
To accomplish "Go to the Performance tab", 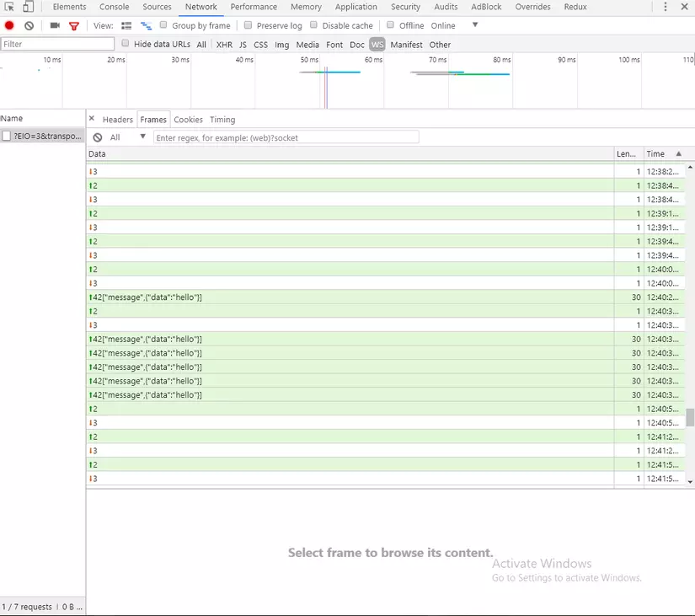I will pyautogui.click(x=254, y=7).
